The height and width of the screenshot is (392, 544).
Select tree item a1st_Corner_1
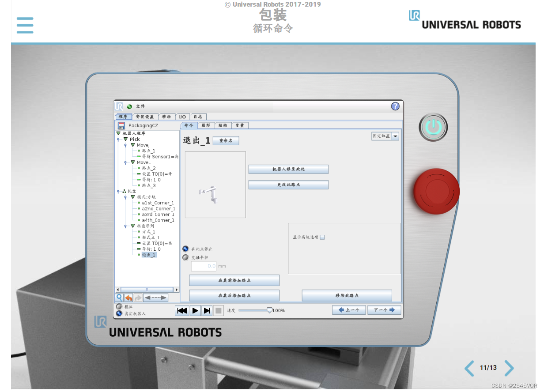click(x=158, y=203)
